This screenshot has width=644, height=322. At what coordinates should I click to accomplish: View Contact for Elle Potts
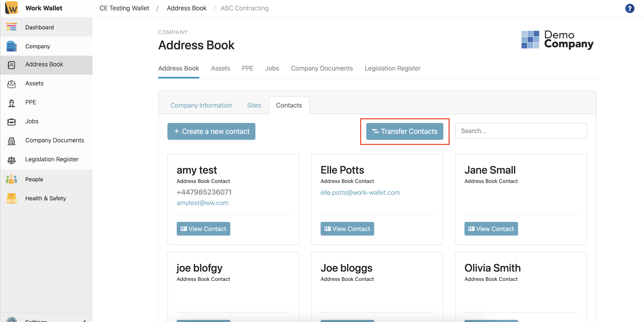pyautogui.click(x=347, y=229)
